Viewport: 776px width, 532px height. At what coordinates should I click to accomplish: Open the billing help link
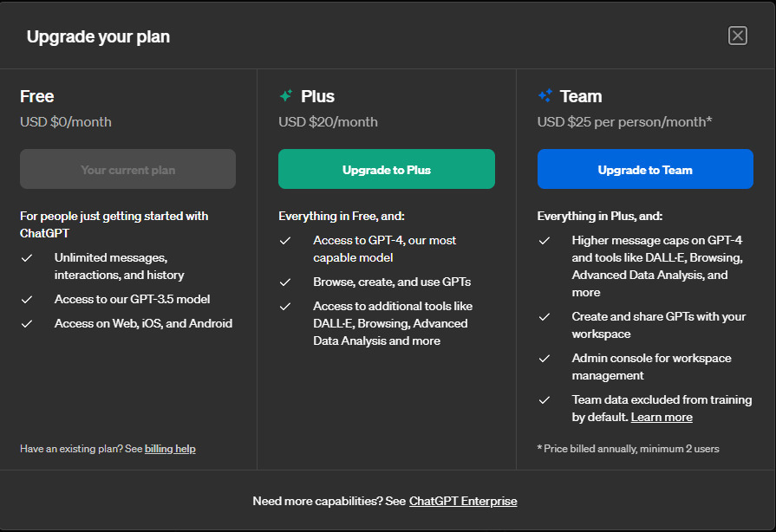click(170, 449)
